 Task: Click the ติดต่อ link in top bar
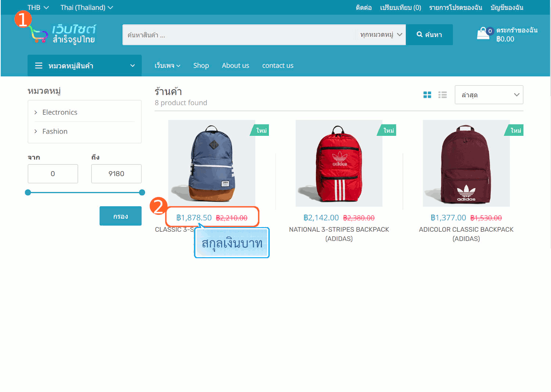pos(364,7)
